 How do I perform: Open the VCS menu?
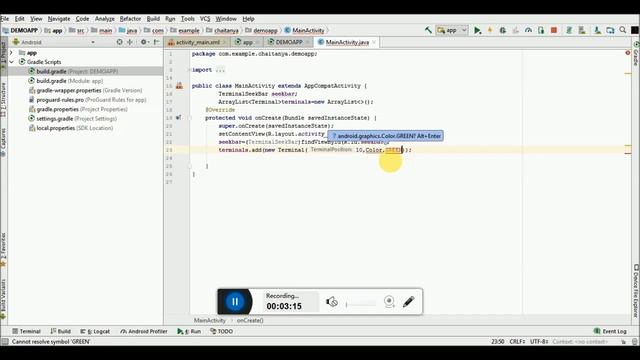coord(205,19)
